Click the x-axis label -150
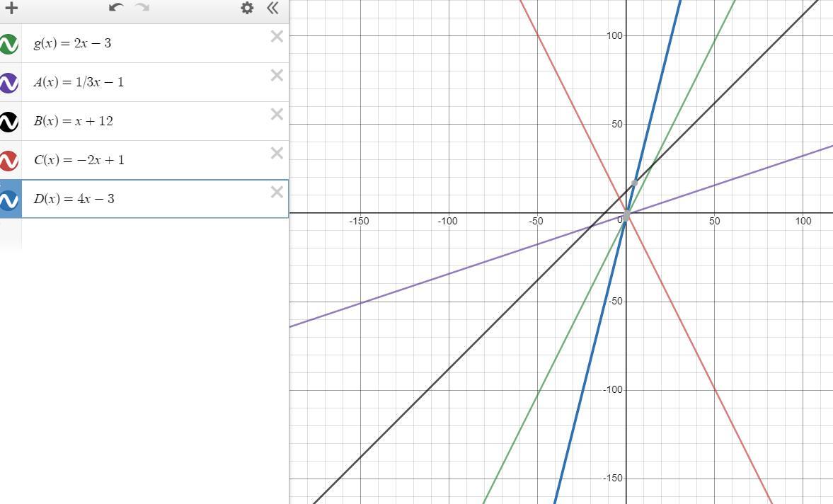The width and height of the screenshot is (833, 504). 359,222
